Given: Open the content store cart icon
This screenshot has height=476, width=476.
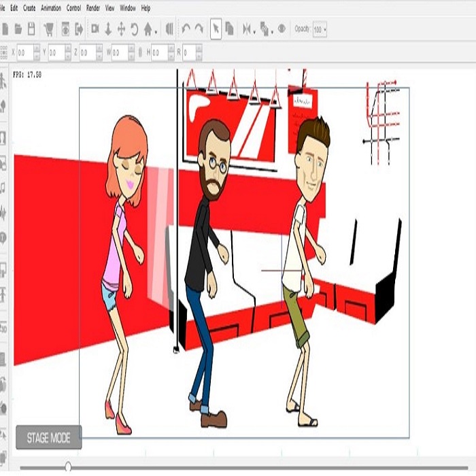Looking at the screenshot, I should coord(49,29).
